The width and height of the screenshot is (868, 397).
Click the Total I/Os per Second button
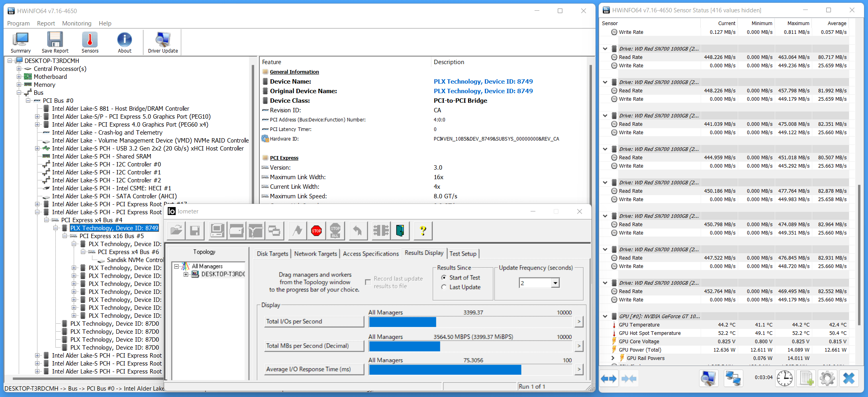pos(315,321)
